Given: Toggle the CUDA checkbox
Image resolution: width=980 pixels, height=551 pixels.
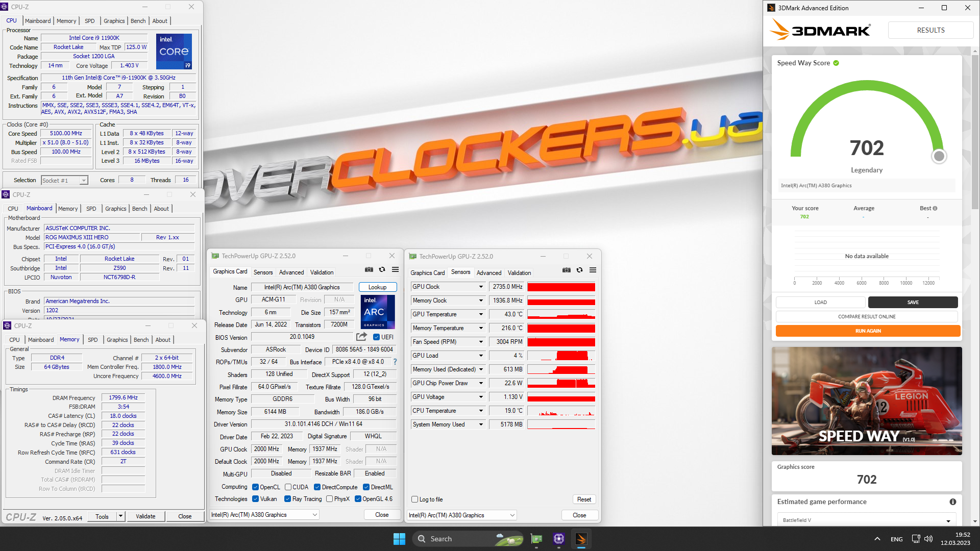Looking at the screenshot, I should (x=288, y=487).
